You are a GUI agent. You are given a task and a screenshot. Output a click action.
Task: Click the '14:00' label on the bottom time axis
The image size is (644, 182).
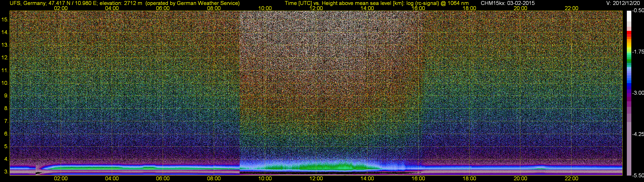coord(367,179)
